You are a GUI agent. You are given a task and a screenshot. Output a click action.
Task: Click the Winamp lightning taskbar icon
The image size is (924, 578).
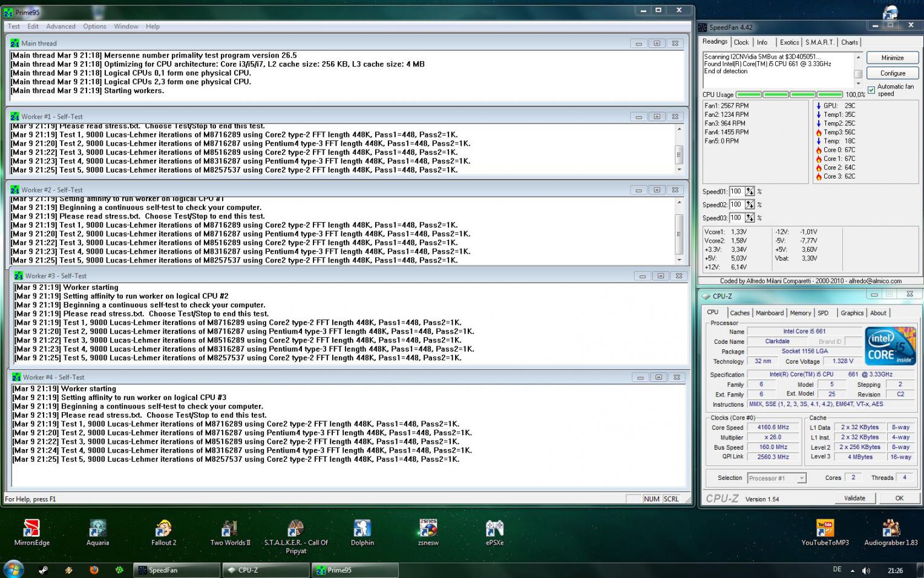pos(69,570)
